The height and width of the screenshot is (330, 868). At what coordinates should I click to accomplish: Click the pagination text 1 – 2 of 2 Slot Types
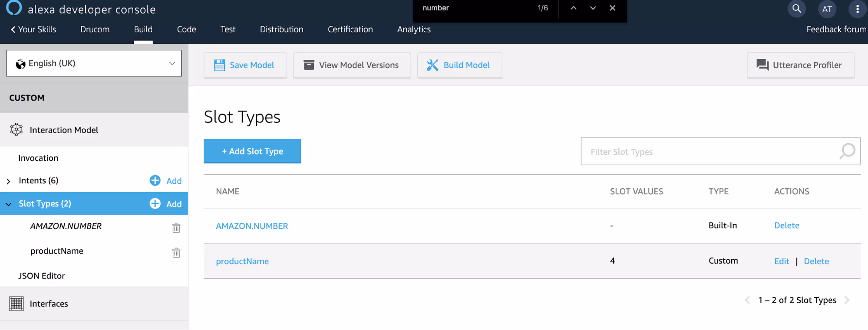pos(797,300)
